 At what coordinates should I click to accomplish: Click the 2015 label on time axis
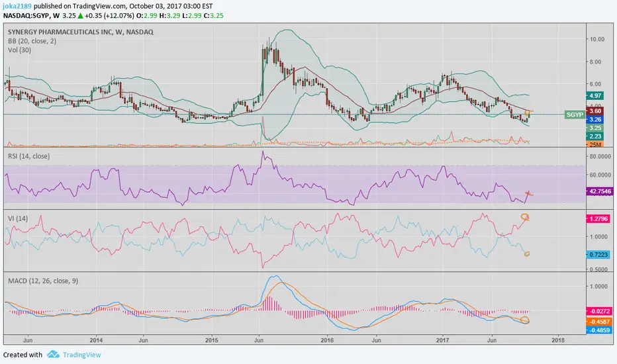pos(212,340)
